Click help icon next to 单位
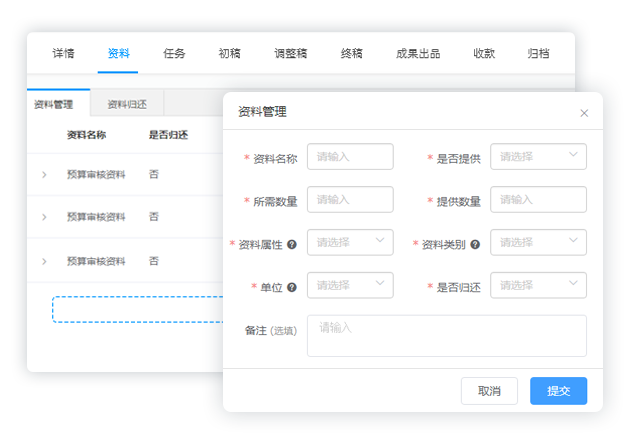The image size is (630, 444). click(x=292, y=287)
